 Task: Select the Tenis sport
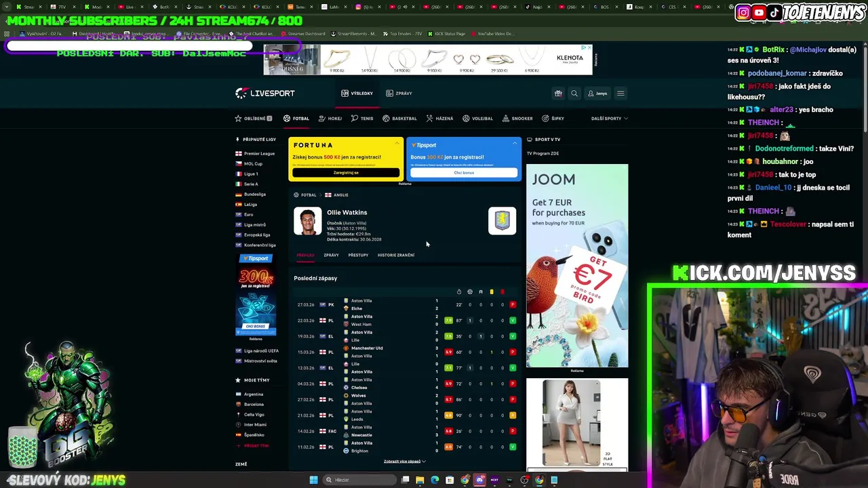pyautogui.click(x=362, y=119)
